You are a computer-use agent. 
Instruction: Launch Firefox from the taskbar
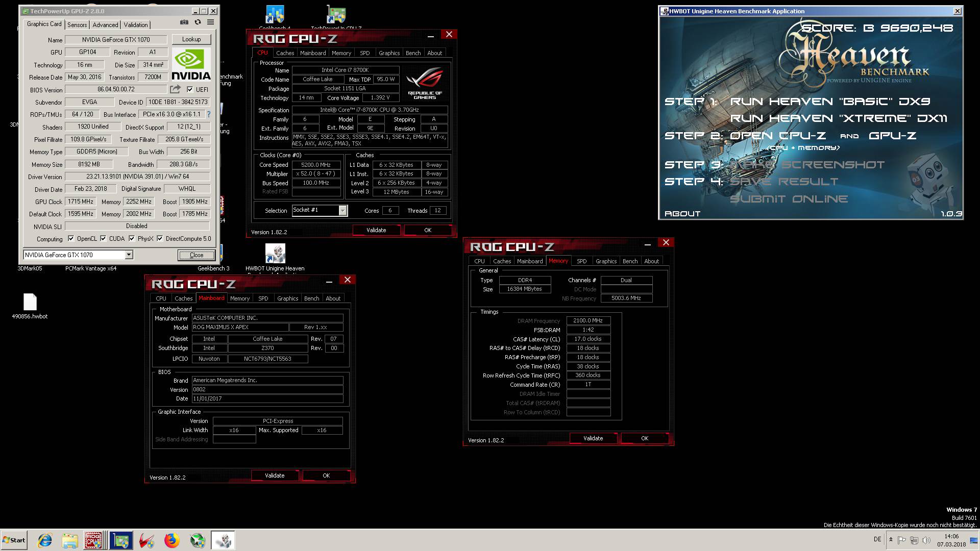tap(172, 540)
